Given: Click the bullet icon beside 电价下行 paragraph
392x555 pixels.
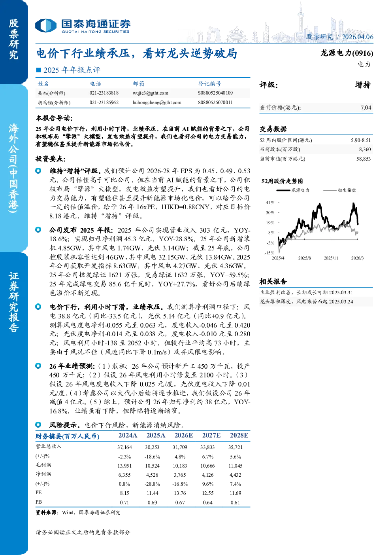Looking at the screenshot, I should point(38,307).
